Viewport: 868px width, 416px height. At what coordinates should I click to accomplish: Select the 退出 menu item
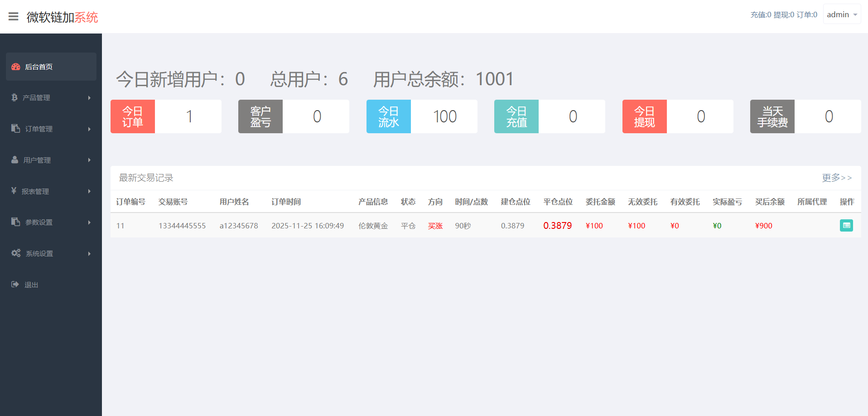(x=31, y=285)
